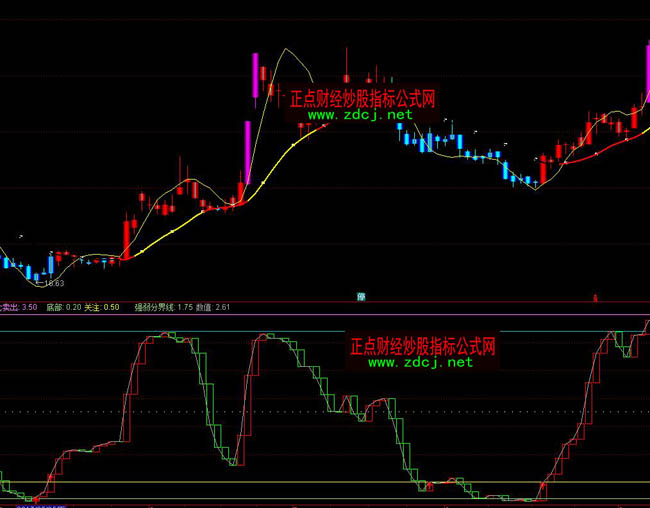Click the small cyan marker icon on divider bar
650x508 pixels.
point(360,297)
